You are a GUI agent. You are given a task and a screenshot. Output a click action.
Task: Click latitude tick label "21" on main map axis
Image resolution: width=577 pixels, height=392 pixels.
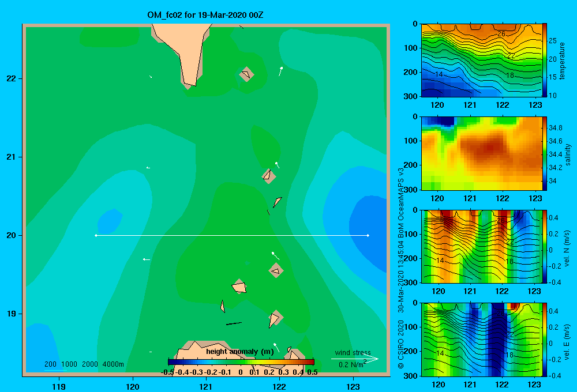pyautogui.click(x=12, y=157)
